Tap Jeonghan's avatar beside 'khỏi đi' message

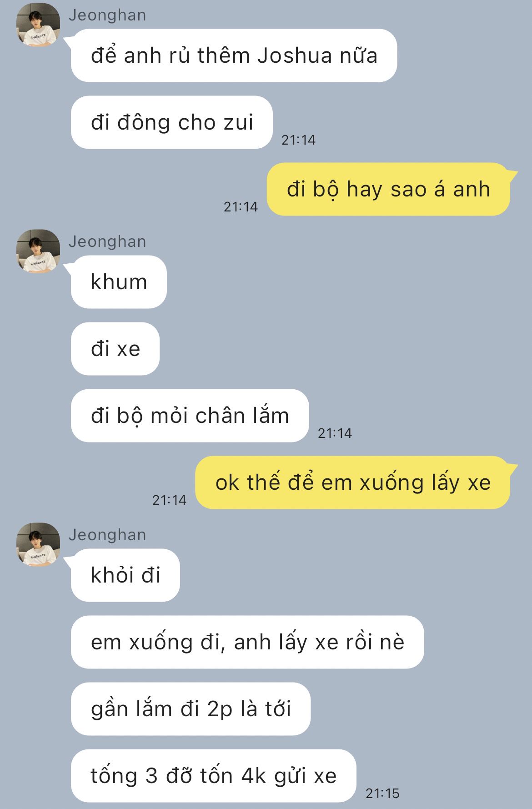pyautogui.click(x=38, y=545)
